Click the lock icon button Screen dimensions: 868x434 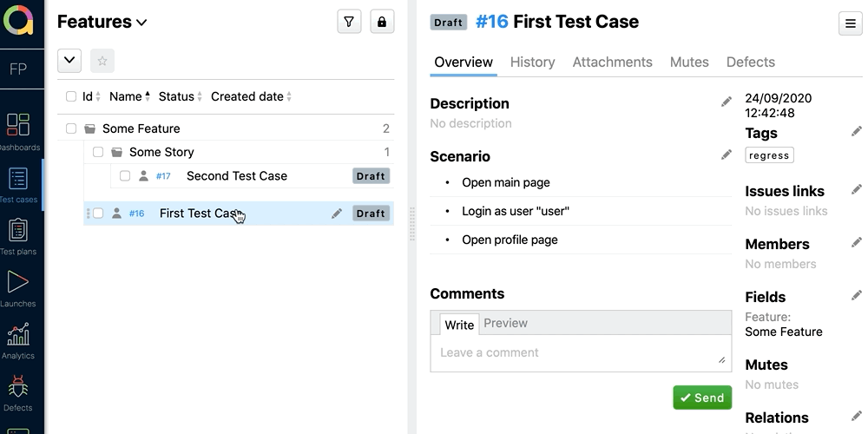[x=382, y=23]
